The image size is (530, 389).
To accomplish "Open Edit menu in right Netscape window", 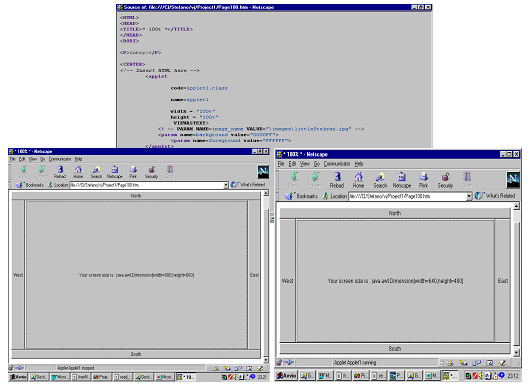I will 292,164.
